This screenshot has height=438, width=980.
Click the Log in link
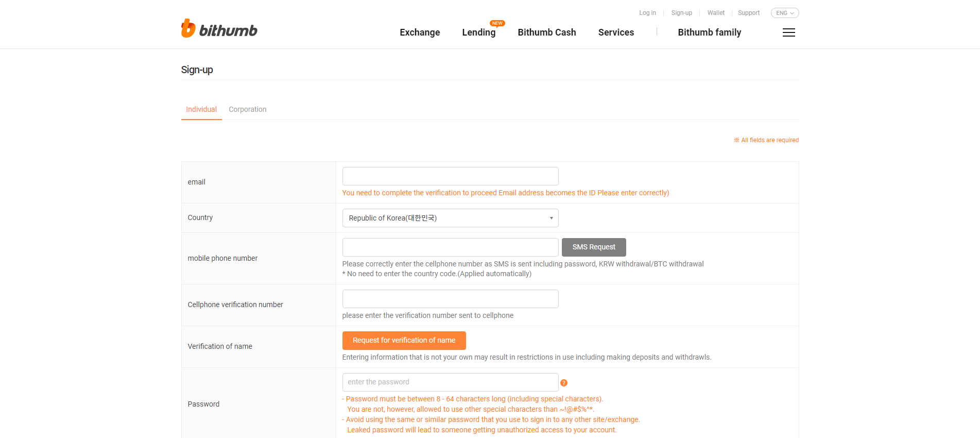[647, 13]
